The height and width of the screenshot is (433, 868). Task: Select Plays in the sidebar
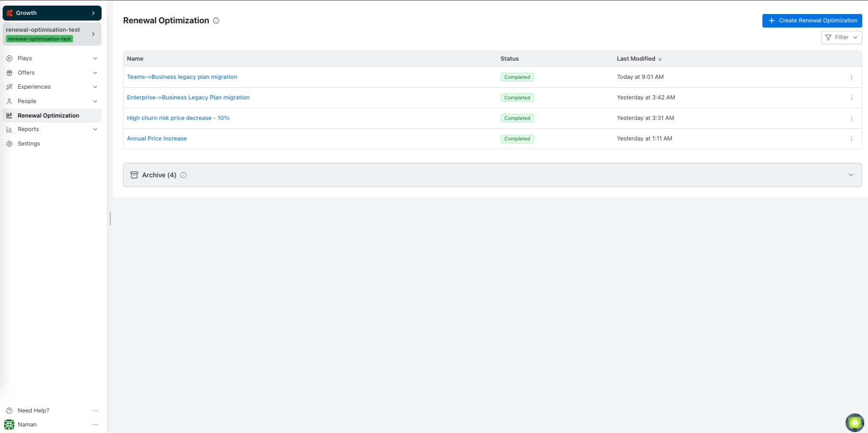point(25,58)
